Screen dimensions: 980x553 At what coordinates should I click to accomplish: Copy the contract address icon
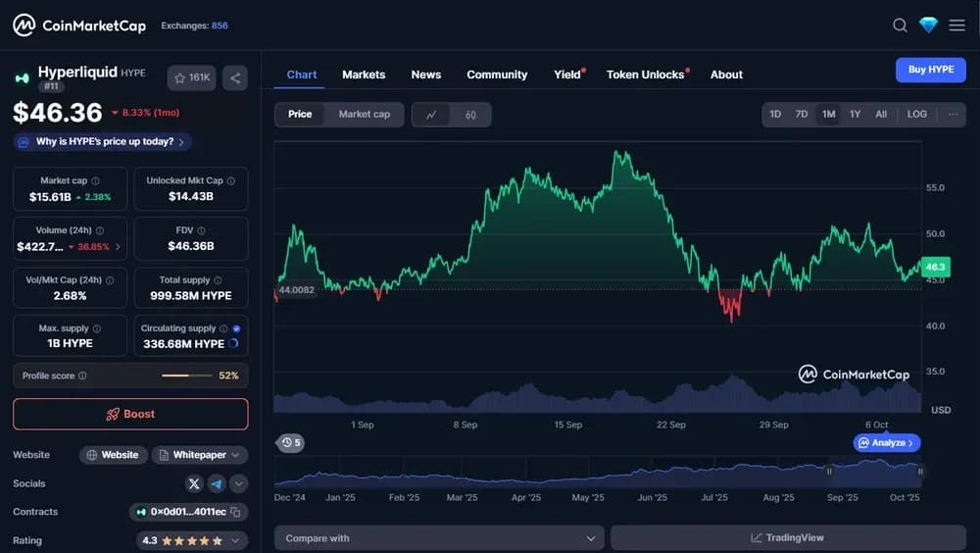coord(235,512)
